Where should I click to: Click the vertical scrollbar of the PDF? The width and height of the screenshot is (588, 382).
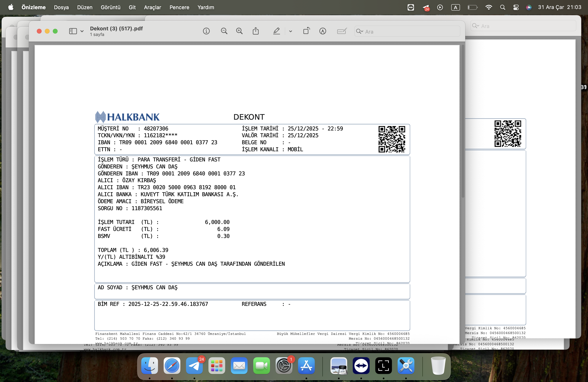click(463, 121)
